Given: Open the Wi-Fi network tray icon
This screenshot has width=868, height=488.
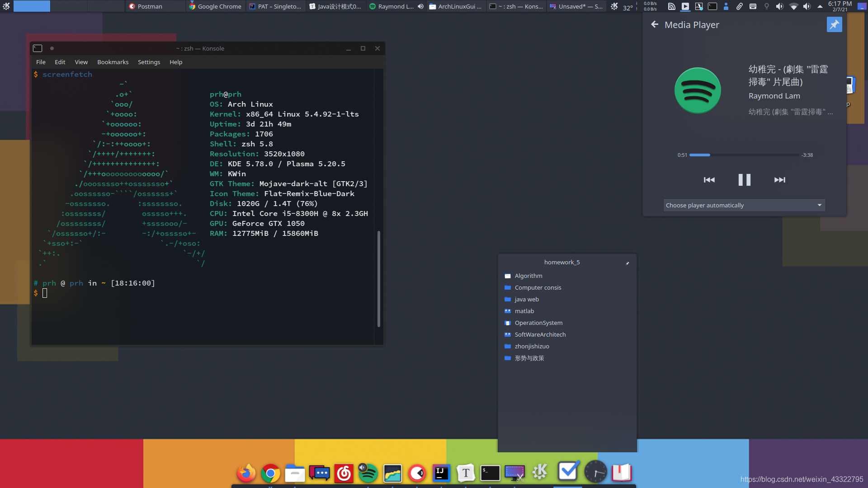Looking at the screenshot, I should [x=793, y=6].
